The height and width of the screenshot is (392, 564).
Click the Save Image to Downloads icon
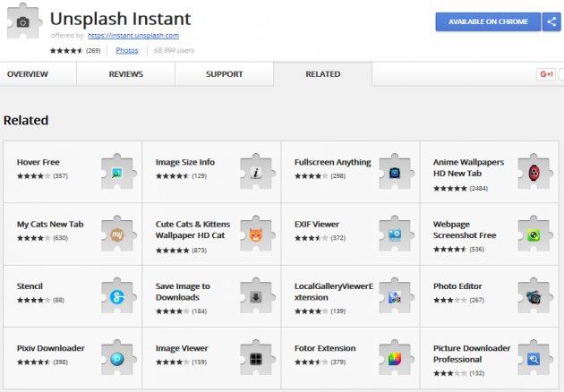click(256, 297)
